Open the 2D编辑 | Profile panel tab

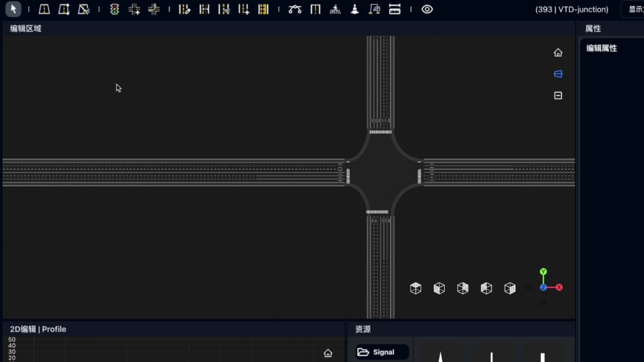[38, 329]
